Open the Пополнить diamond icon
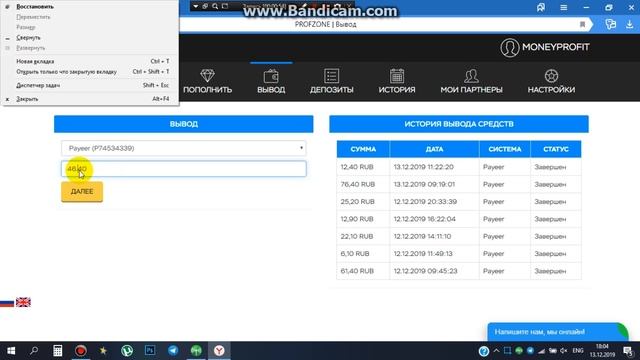 pos(207,76)
